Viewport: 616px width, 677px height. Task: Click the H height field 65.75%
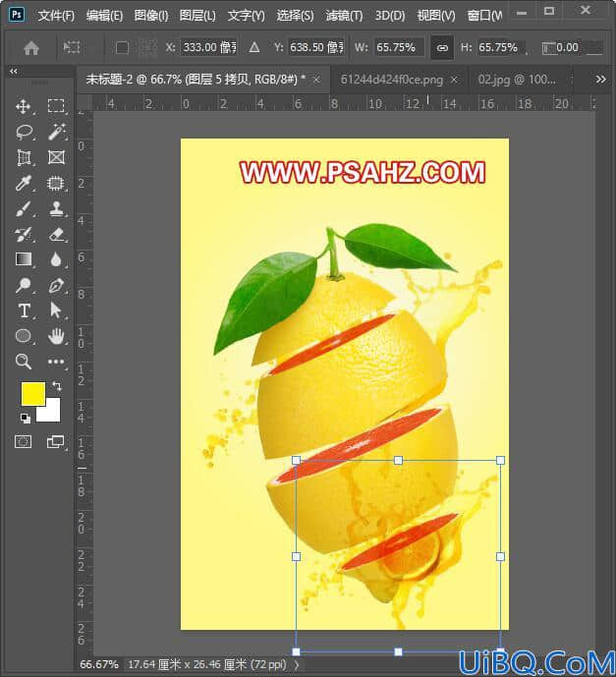[502, 47]
